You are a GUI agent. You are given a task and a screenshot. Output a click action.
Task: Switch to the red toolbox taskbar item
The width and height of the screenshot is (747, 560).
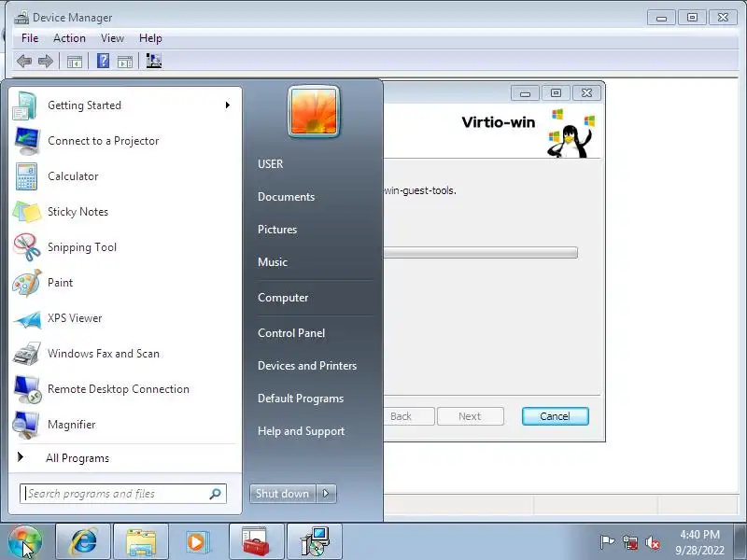256,542
